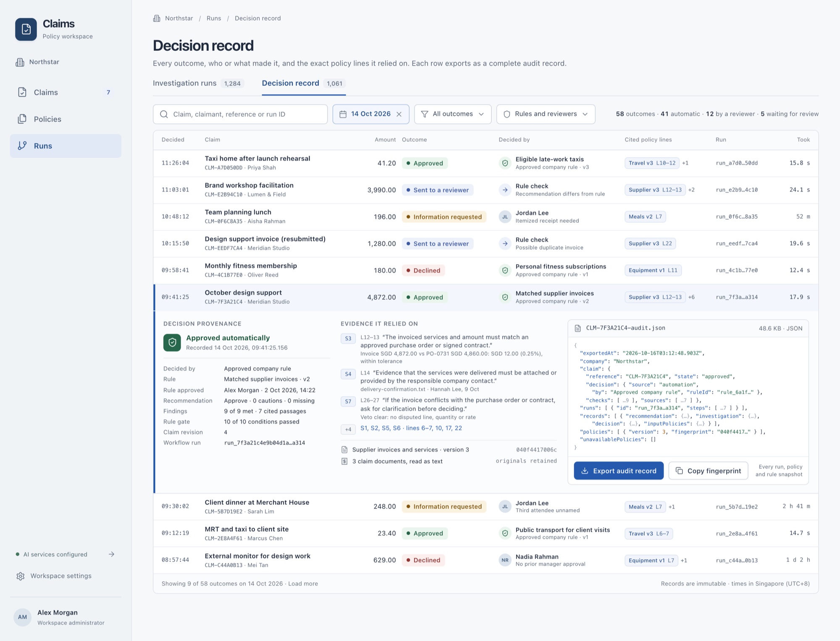Click file icon beside CLM-7F3A21C4-audit.json
Viewport: 840px width, 641px height.
pyautogui.click(x=578, y=328)
